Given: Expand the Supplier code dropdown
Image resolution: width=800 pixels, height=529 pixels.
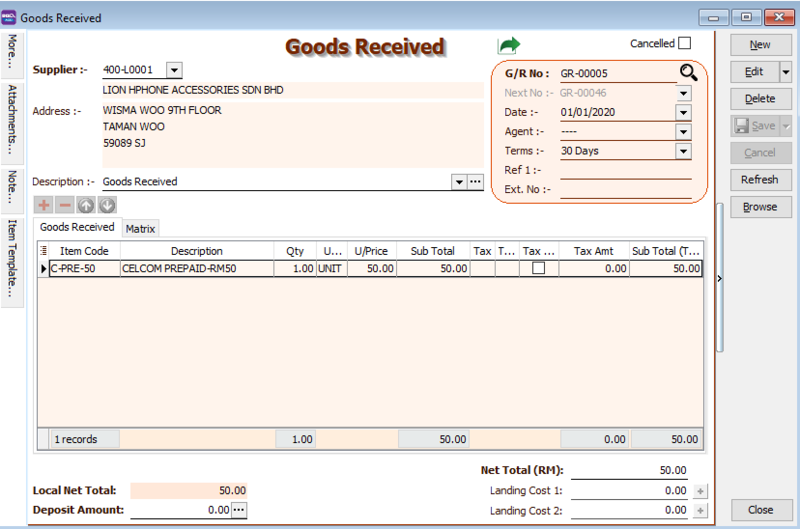Looking at the screenshot, I should coord(174,70).
